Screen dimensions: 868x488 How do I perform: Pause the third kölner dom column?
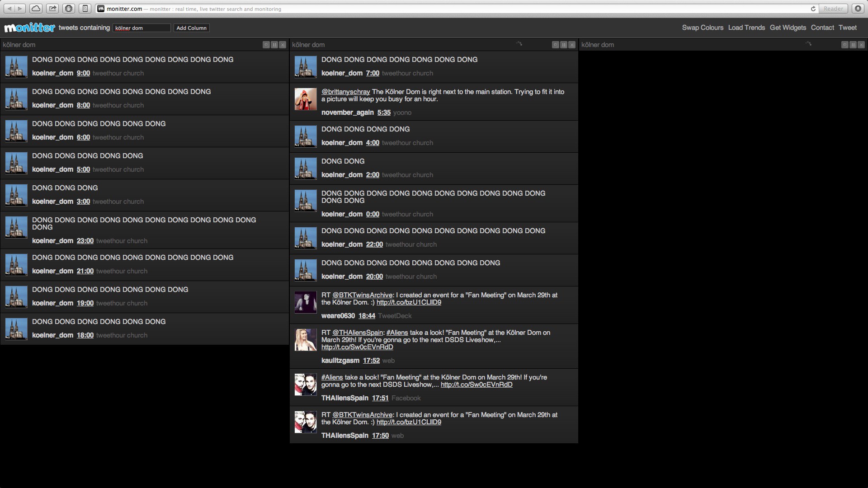click(x=853, y=45)
